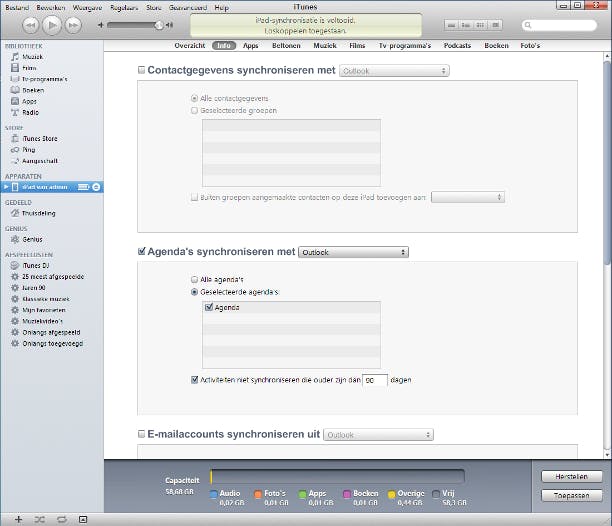Expand the iPad device disclosure triangle
The image size is (612, 526).
coord(6,187)
